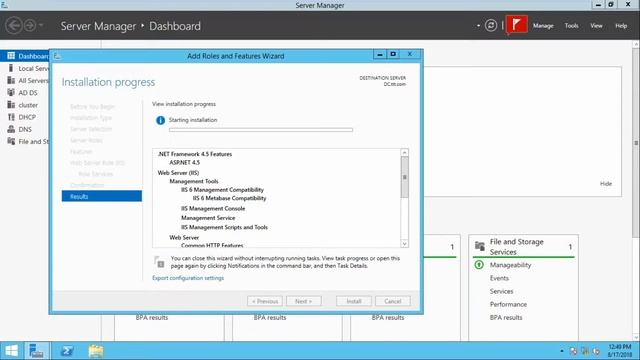Open the navigation history dropdown arrow
Viewport: 640px width, 360px height.
41,26
